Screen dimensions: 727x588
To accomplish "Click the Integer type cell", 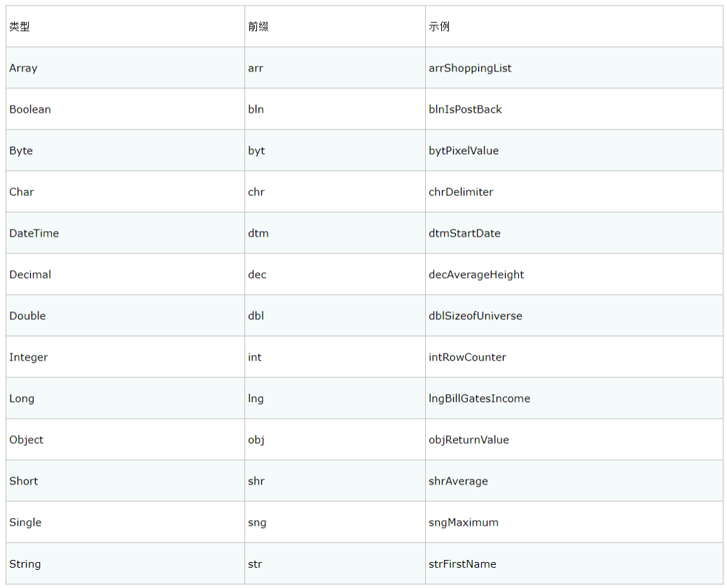I will (x=29, y=357).
